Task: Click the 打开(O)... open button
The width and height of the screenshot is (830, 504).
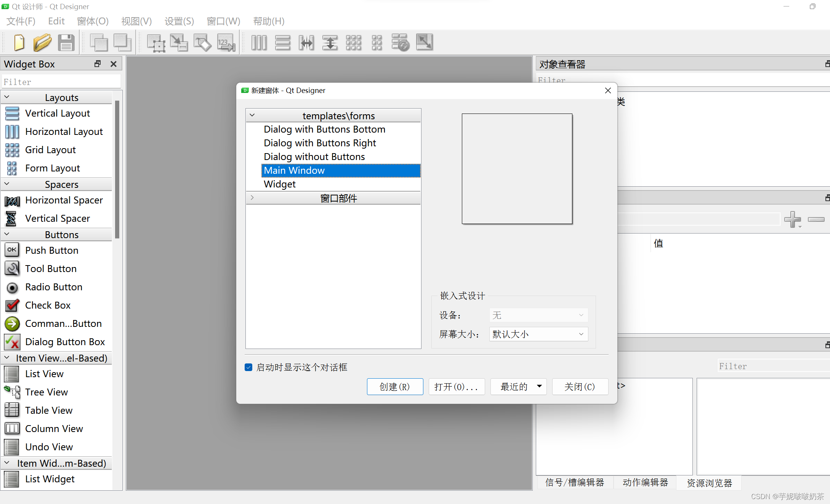Action: tap(456, 386)
